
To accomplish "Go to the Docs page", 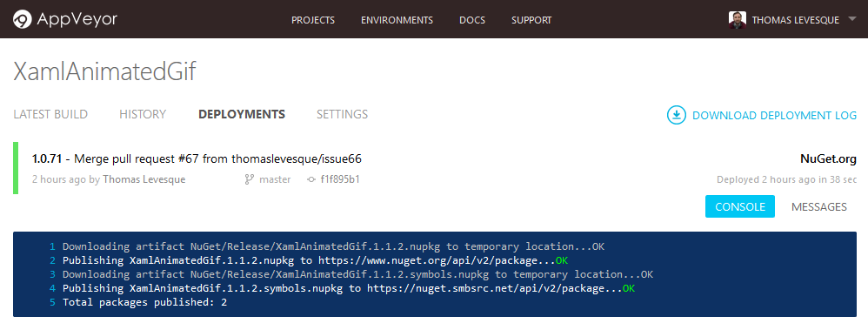I will [x=472, y=20].
